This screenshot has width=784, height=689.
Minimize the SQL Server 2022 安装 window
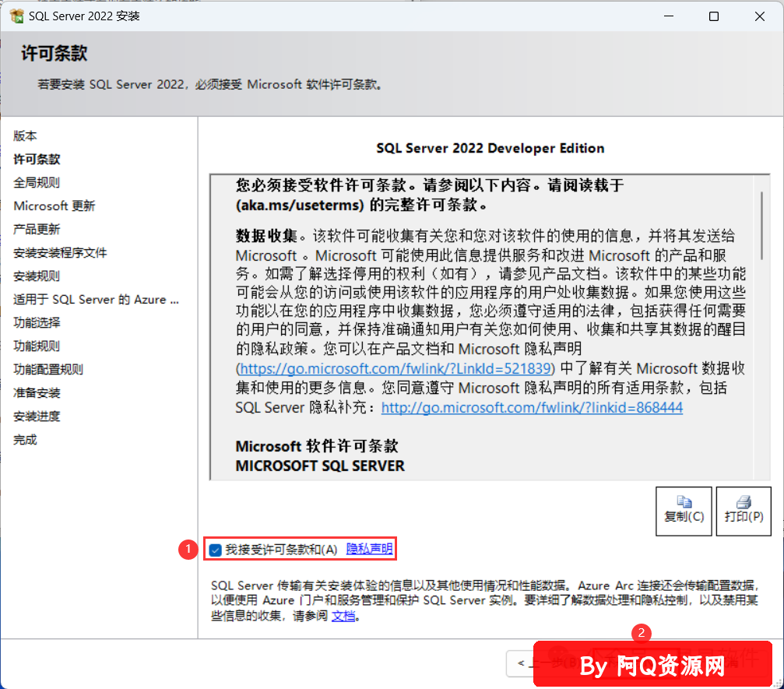(x=669, y=16)
